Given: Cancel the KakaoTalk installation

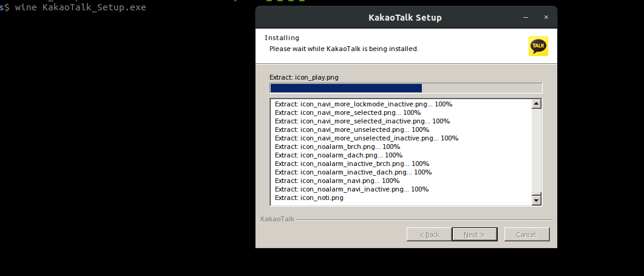Looking at the screenshot, I should (527, 234).
